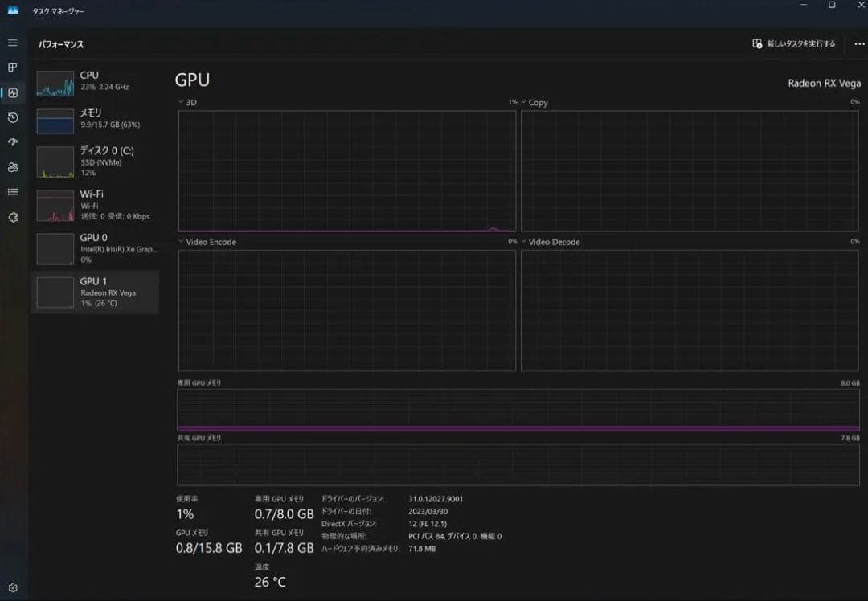Open the App history page icon
The image size is (868, 601).
pyautogui.click(x=11, y=118)
